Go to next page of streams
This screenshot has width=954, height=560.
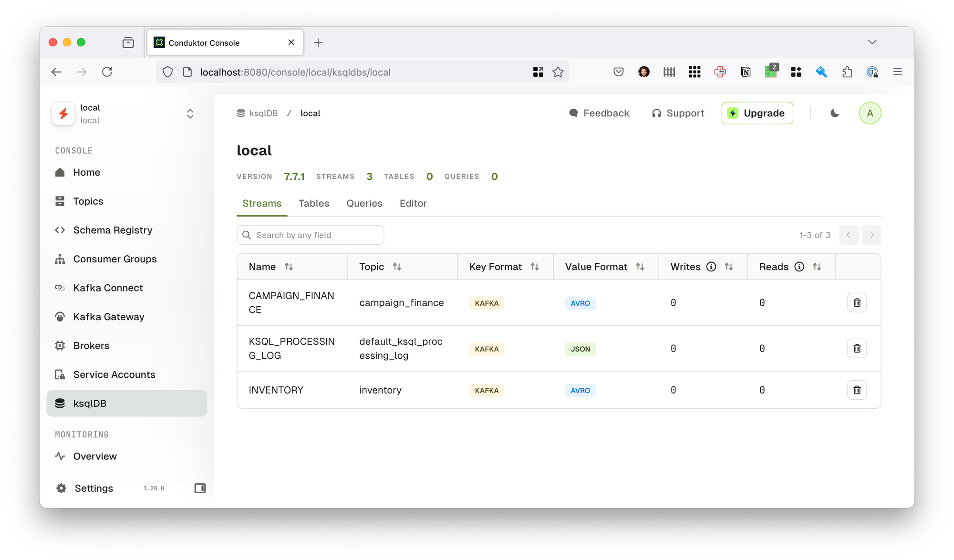[871, 235]
